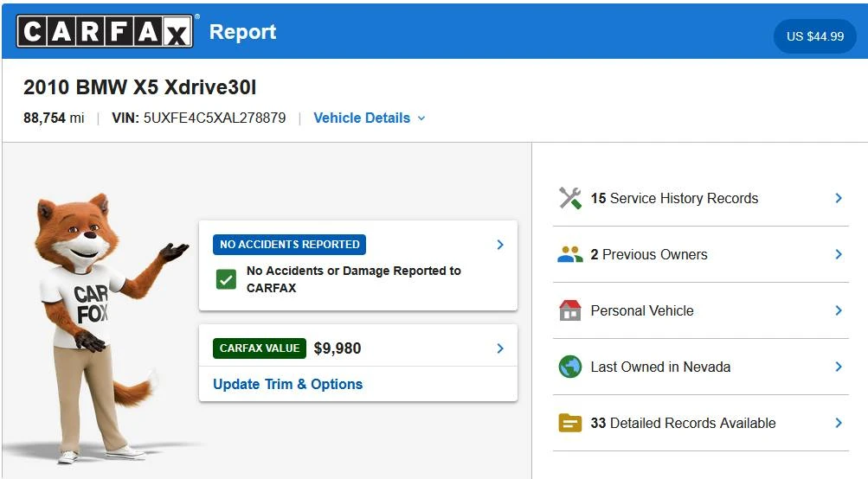
Task: Click the Report title in header
Action: [242, 32]
